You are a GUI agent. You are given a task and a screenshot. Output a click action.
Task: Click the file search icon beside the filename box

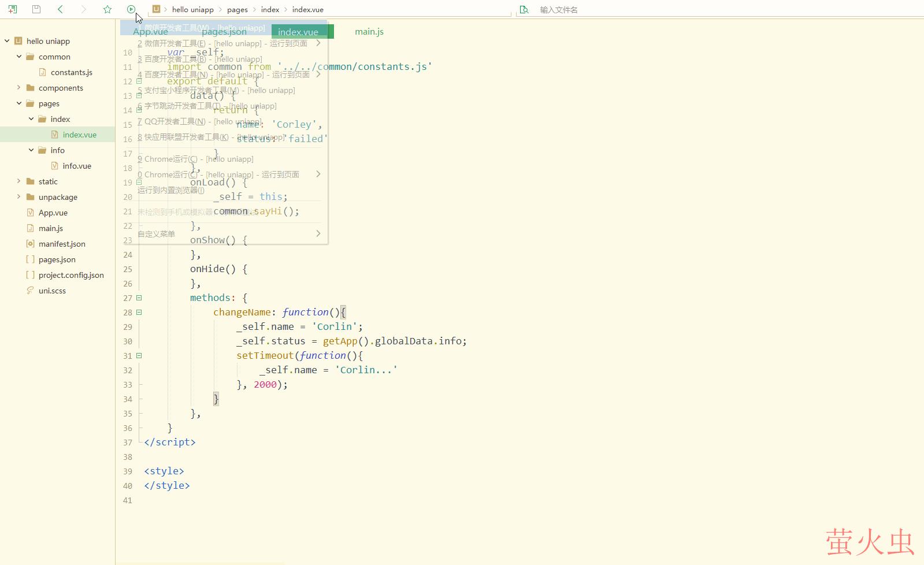524,9
